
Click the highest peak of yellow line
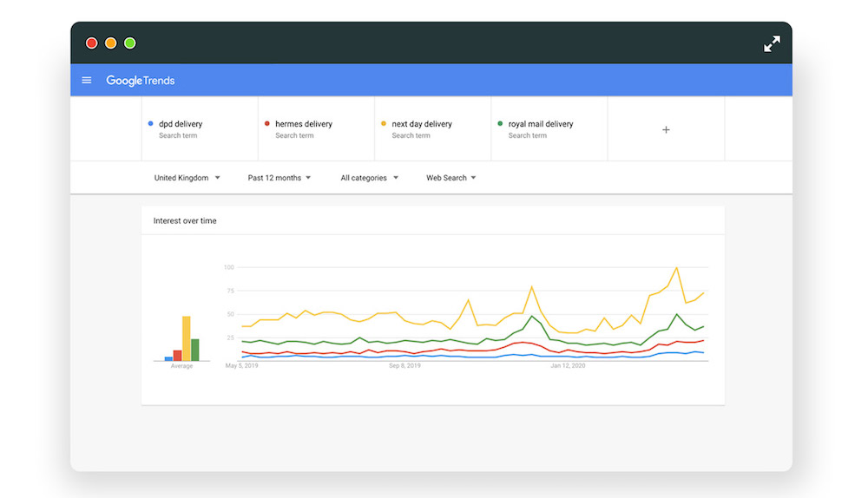click(x=676, y=268)
